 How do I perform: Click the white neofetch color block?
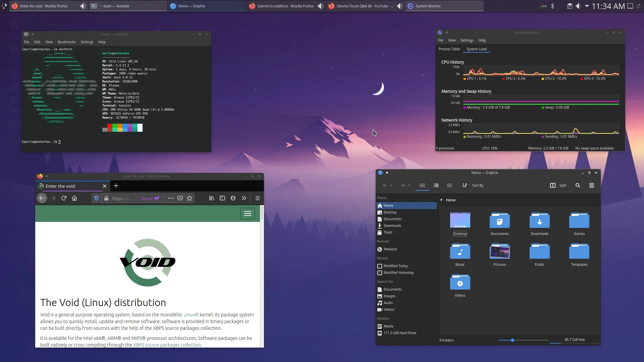[x=140, y=128]
